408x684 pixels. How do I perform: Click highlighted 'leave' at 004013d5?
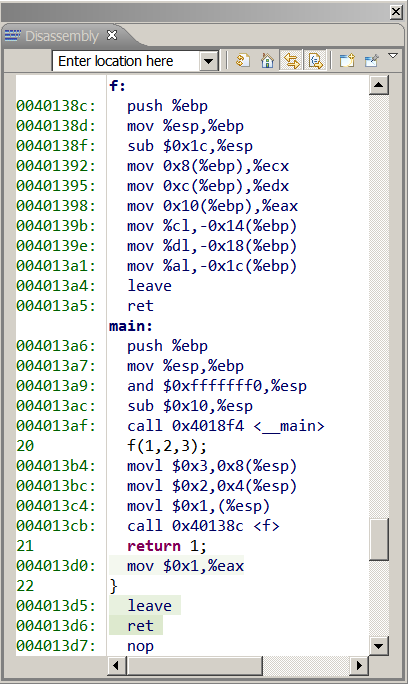click(149, 606)
